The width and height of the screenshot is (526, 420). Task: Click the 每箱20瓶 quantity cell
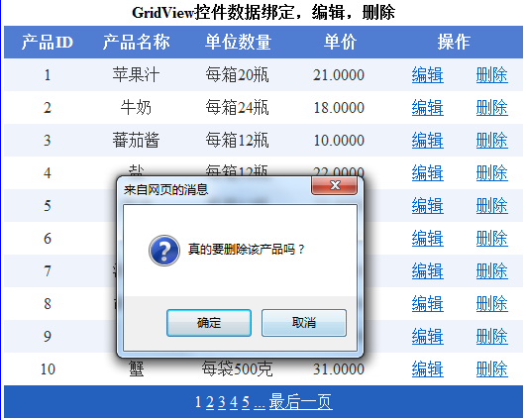point(237,75)
